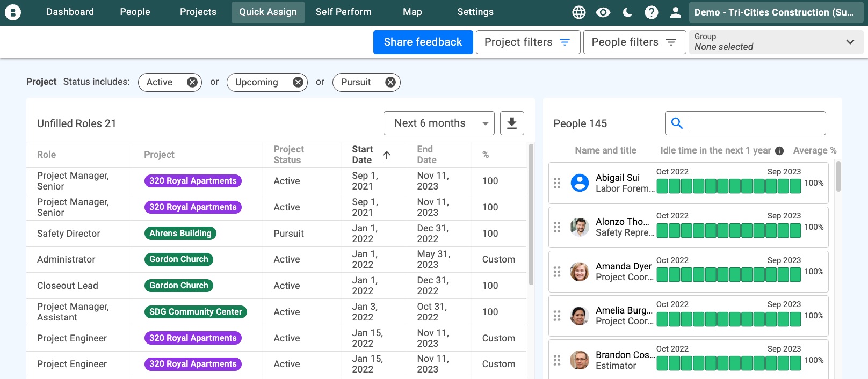Click Brandon Cos... idle time bar
The image size is (868, 379).
729,363
